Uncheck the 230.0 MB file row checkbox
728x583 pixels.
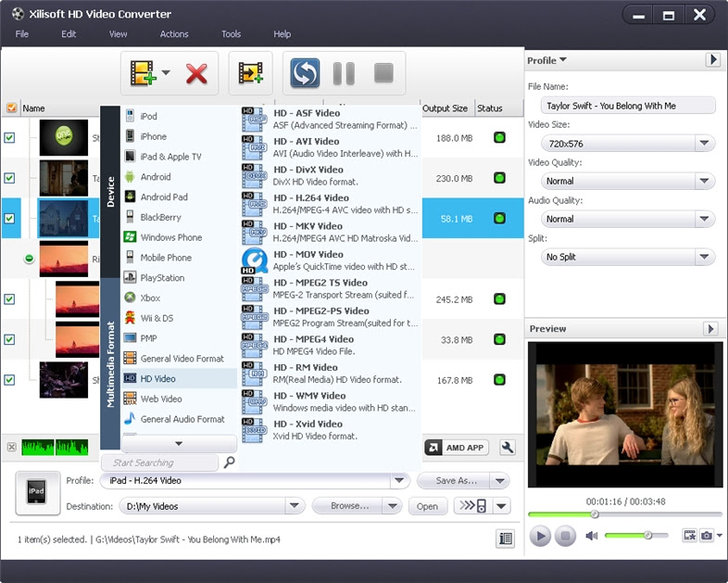[9, 178]
